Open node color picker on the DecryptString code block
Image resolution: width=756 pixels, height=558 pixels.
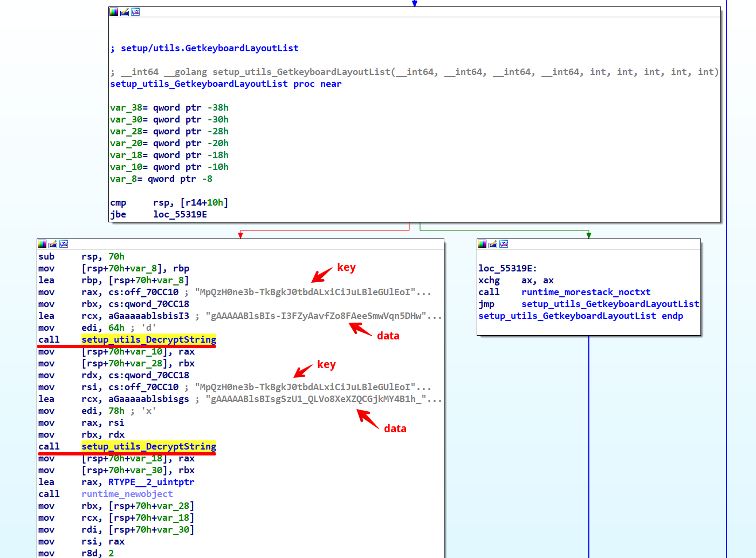coord(42,244)
